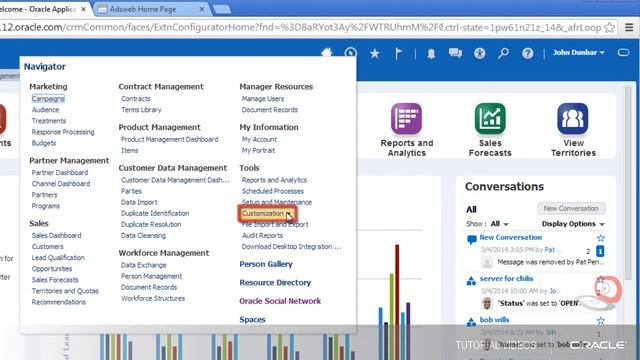Open Opportunities under Sales
The image size is (640, 360).
52,269
